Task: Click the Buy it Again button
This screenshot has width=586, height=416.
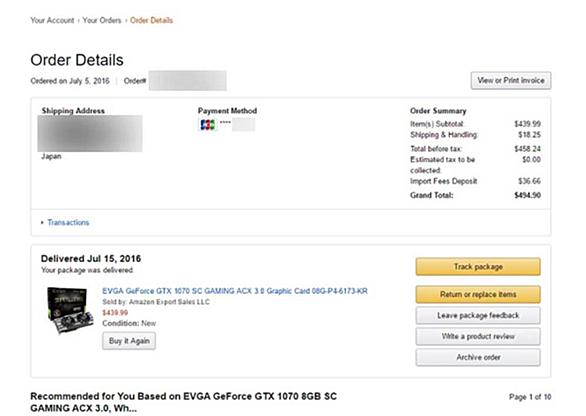Action: (129, 341)
